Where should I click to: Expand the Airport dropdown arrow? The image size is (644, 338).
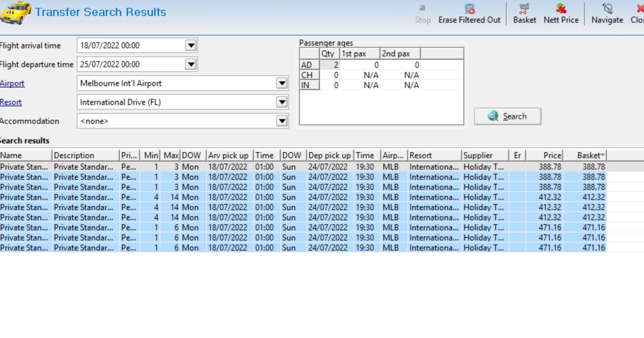coord(282,83)
